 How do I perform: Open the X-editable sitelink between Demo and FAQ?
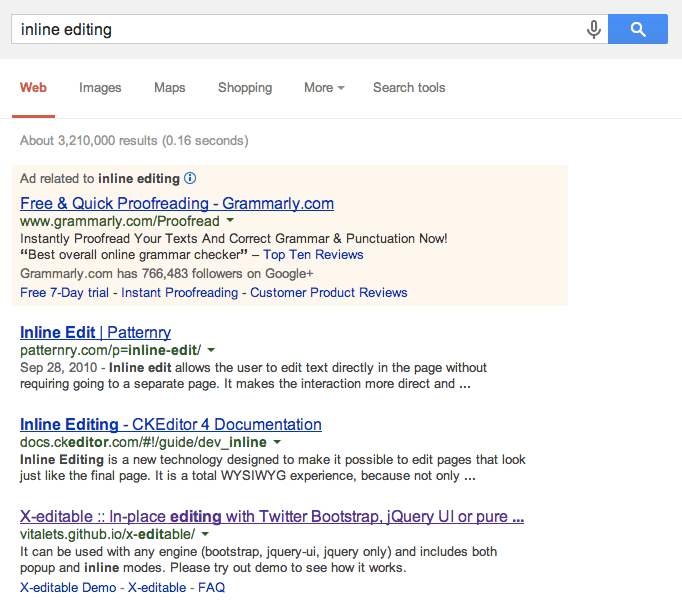[157, 588]
